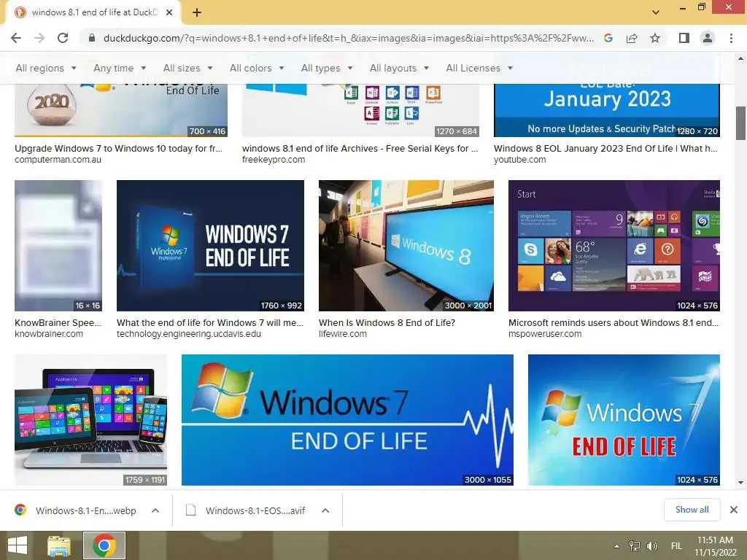
Task: Click Show all downloads
Action: (x=692, y=510)
